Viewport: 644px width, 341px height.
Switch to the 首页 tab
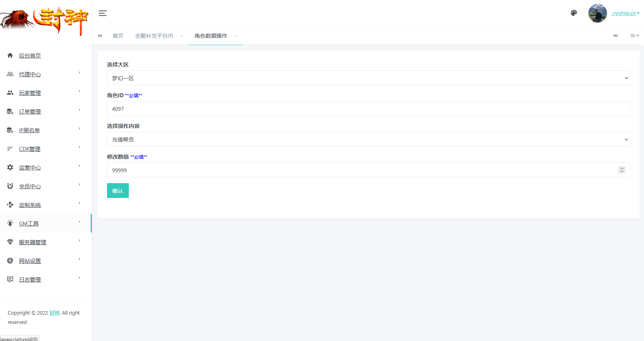pyautogui.click(x=118, y=36)
